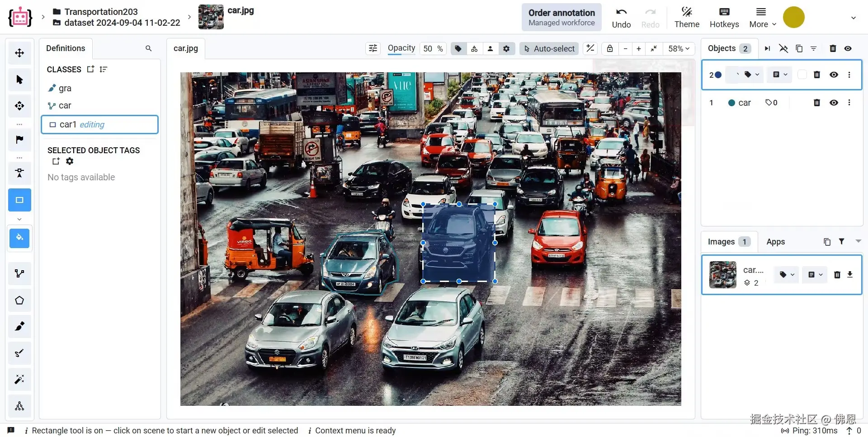Undo the last action
This screenshot has height=437, width=868.
click(621, 17)
